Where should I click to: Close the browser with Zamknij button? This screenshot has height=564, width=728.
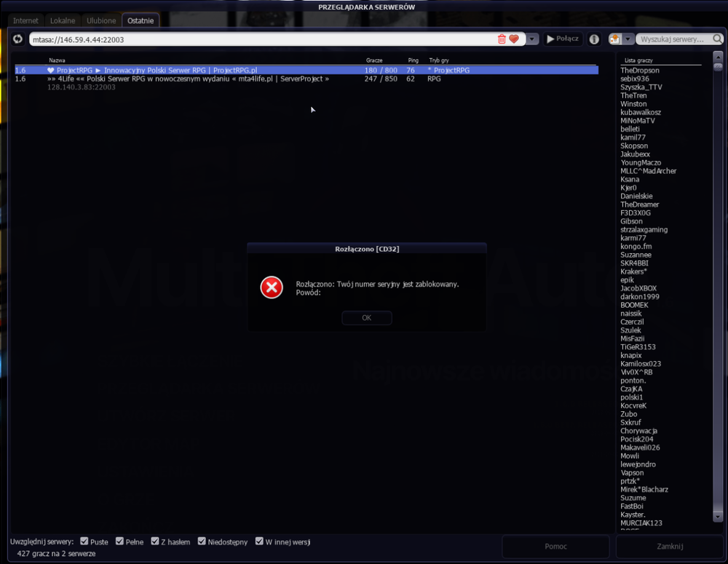670,547
